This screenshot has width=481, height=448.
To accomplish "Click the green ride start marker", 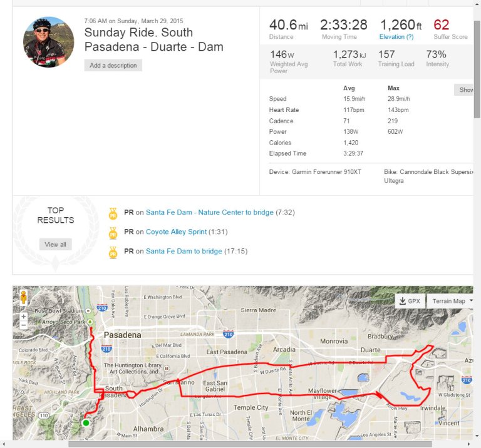I will point(86,423).
